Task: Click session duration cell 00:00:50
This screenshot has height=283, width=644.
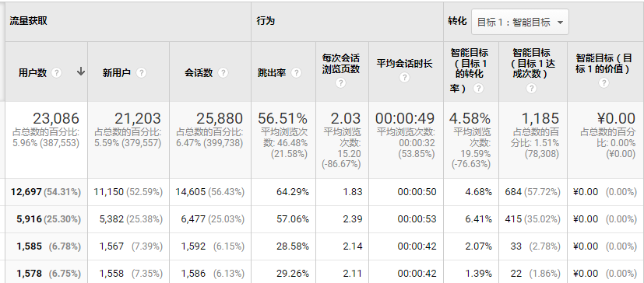Action: click(417, 192)
